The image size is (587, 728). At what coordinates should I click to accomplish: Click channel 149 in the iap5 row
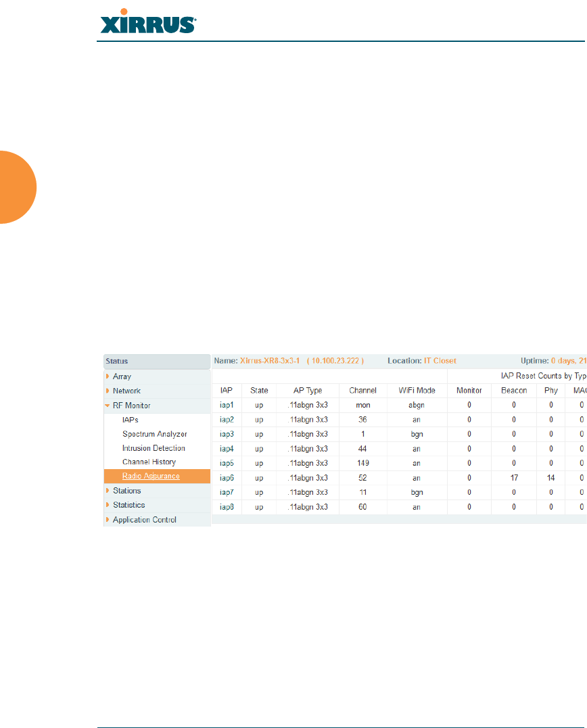pyautogui.click(x=362, y=463)
